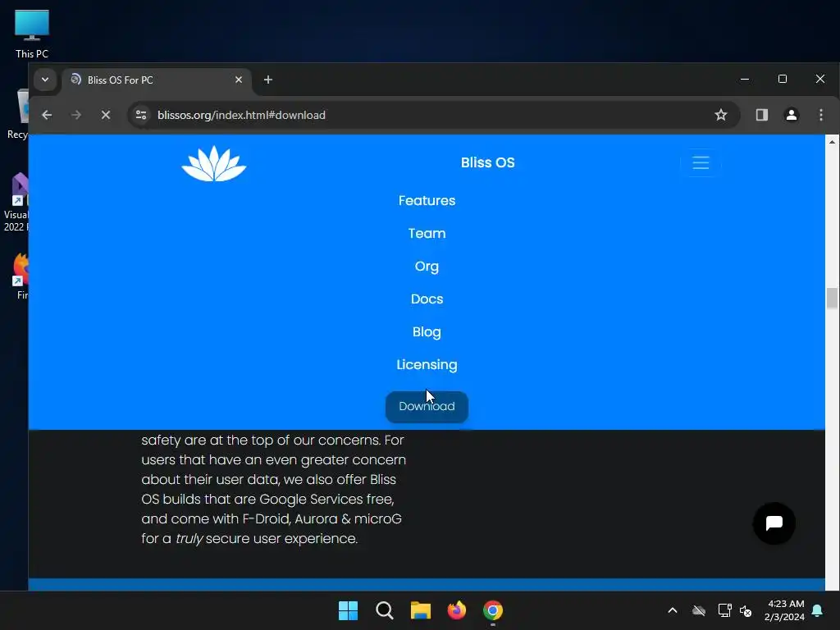Open the Windows Start menu
The image size is (840, 630).
348,610
